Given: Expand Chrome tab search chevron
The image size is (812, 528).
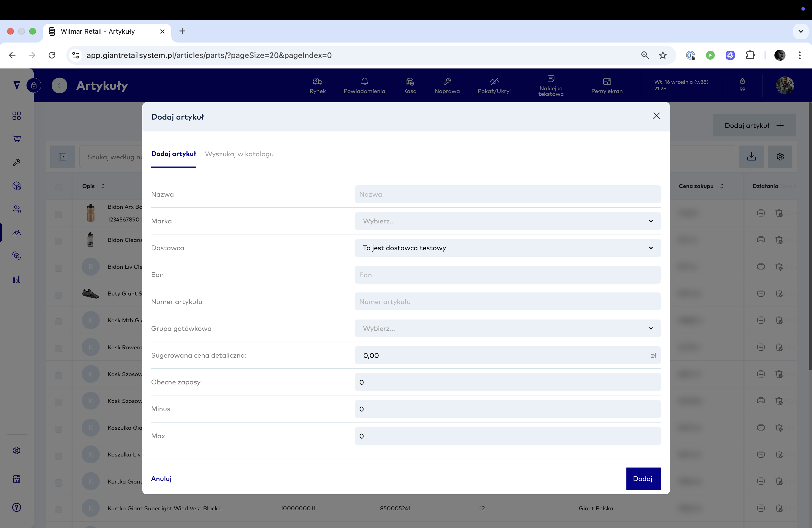Looking at the screenshot, I should [800, 31].
